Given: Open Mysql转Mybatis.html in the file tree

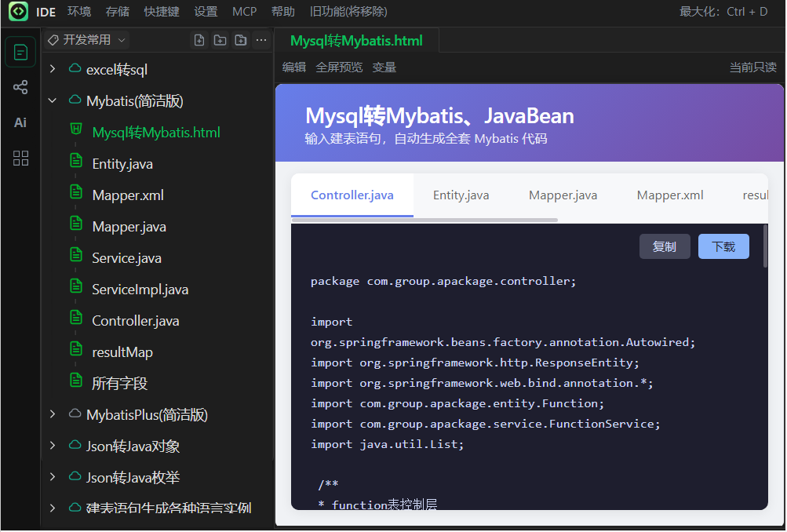Looking at the screenshot, I should click(156, 133).
